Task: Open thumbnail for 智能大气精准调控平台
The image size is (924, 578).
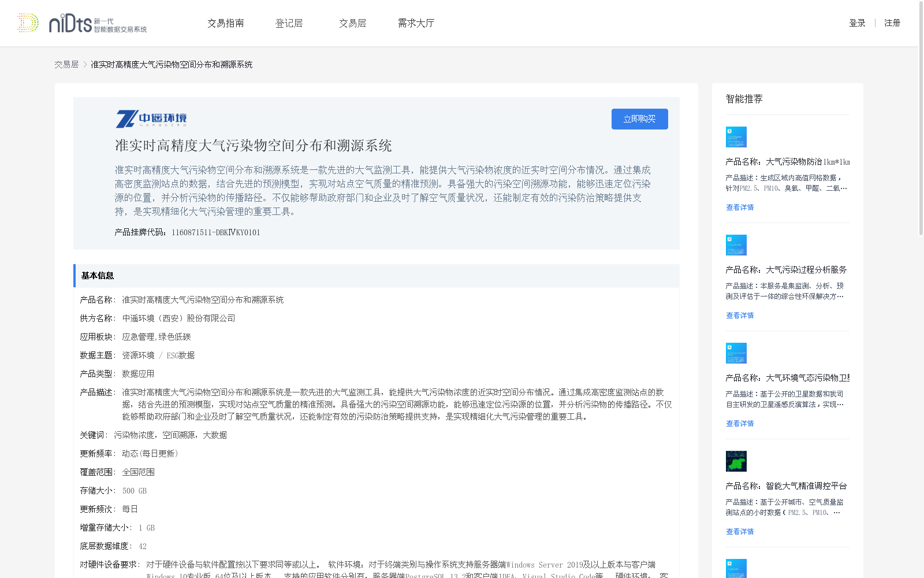Action: pyautogui.click(x=736, y=461)
